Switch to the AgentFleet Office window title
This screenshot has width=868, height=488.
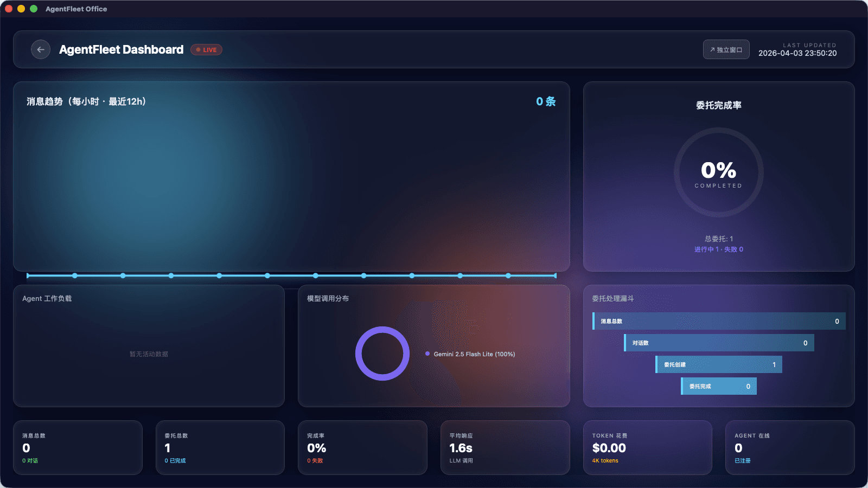tap(76, 9)
